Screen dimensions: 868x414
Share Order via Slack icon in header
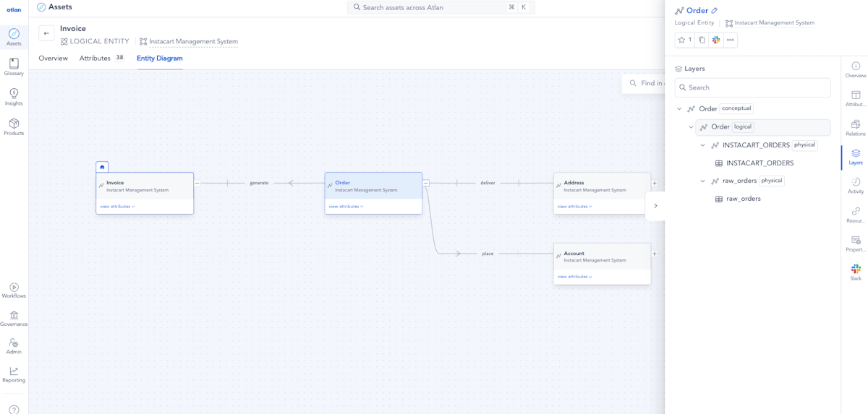click(x=716, y=40)
